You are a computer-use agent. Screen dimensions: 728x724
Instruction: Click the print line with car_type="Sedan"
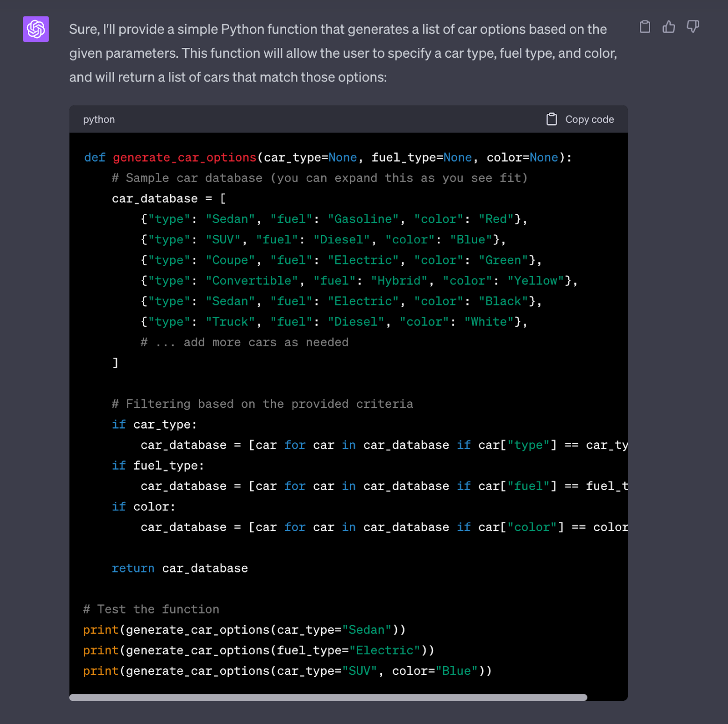click(x=244, y=629)
